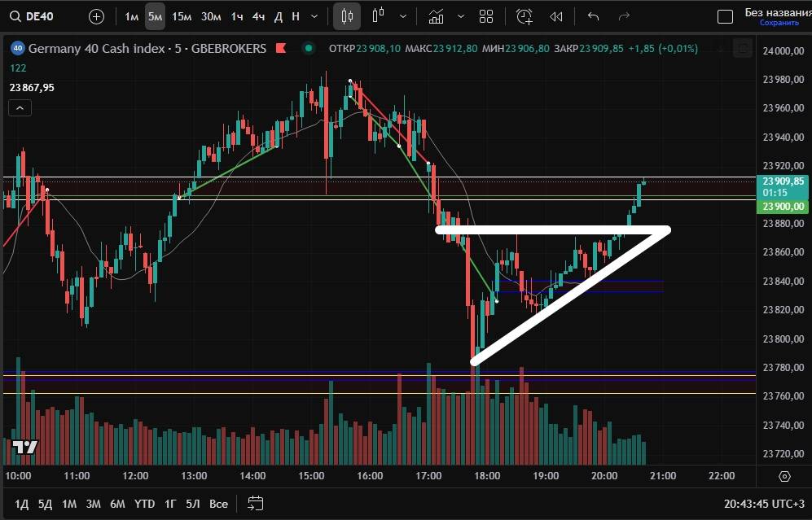Create an alert with the clock icon
The image size is (812, 520).
[x=525, y=16]
